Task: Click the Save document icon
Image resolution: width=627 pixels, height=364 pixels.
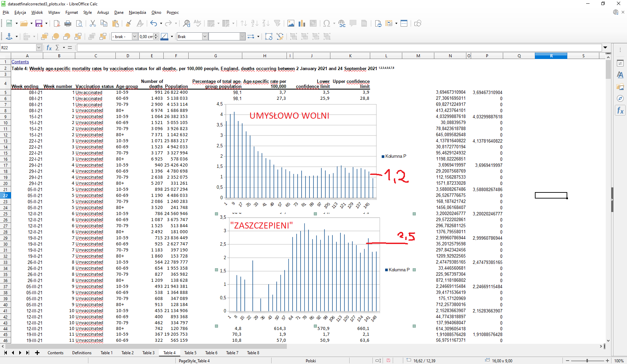Action: (x=39, y=23)
